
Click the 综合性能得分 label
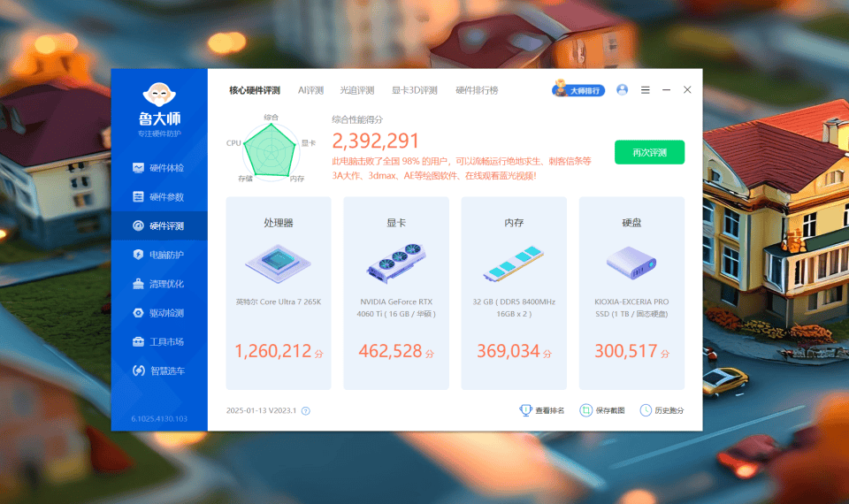(x=357, y=119)
